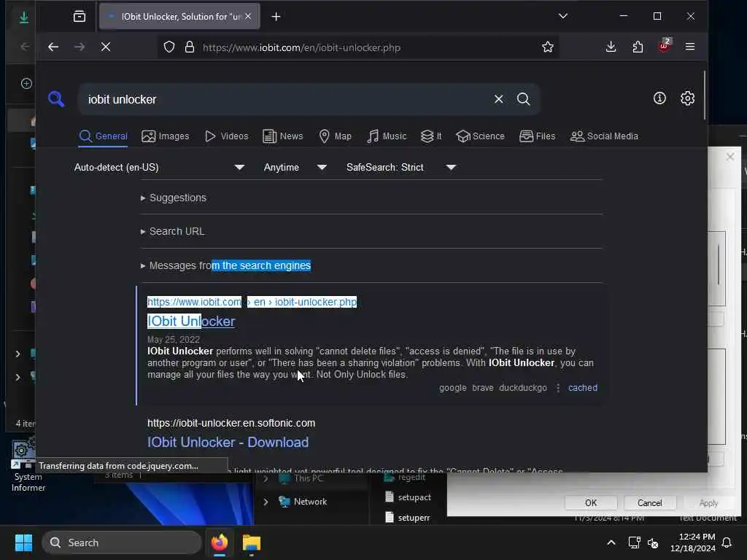Click the Firefox back arrow button
747x560 pixels.
[x=53, y=47]
